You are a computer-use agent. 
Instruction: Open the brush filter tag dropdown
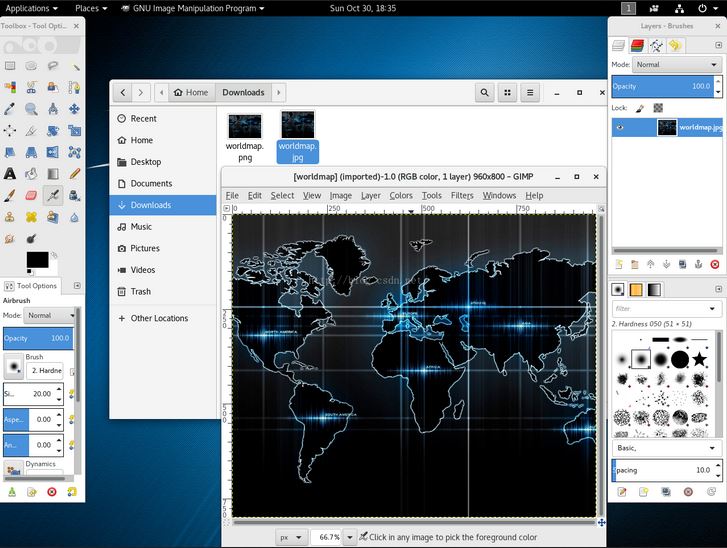click(x=712, y=308)
